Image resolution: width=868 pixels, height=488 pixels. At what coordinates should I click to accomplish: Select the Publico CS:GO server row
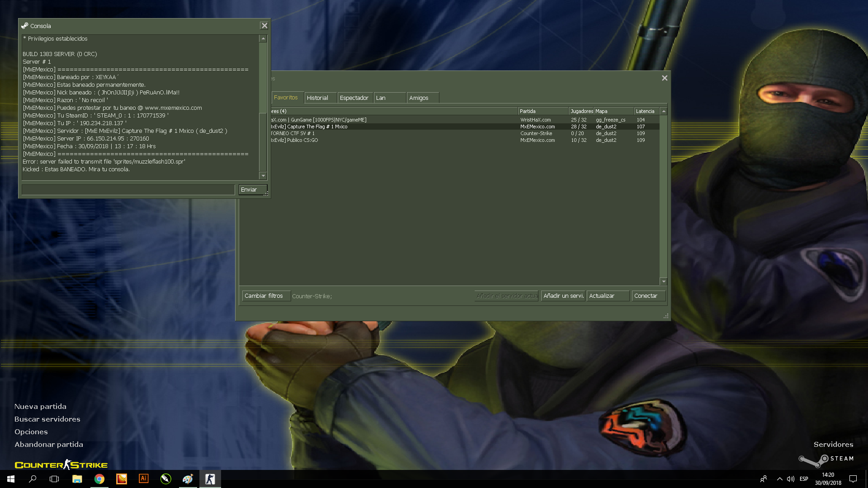[x=464, y=140]
